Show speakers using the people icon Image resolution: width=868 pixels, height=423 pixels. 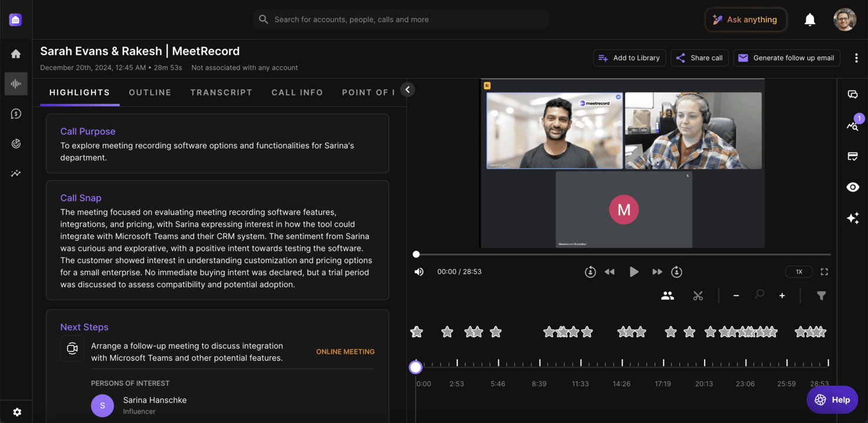coord(667,296)
